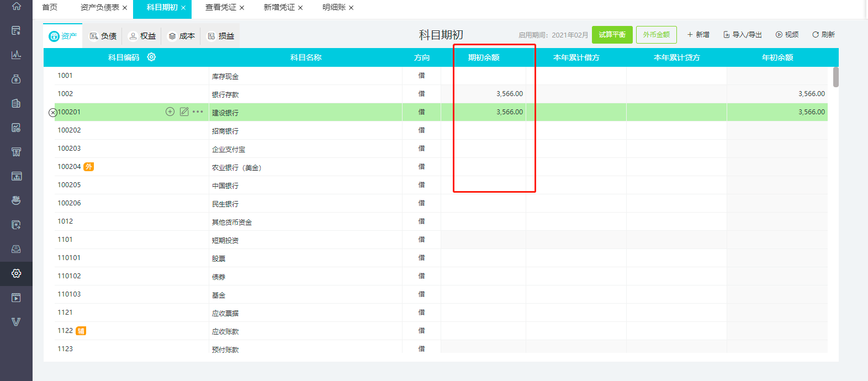Close the 科目期初 tab
This screenshot has width=868, height=381.
point(183,8)
